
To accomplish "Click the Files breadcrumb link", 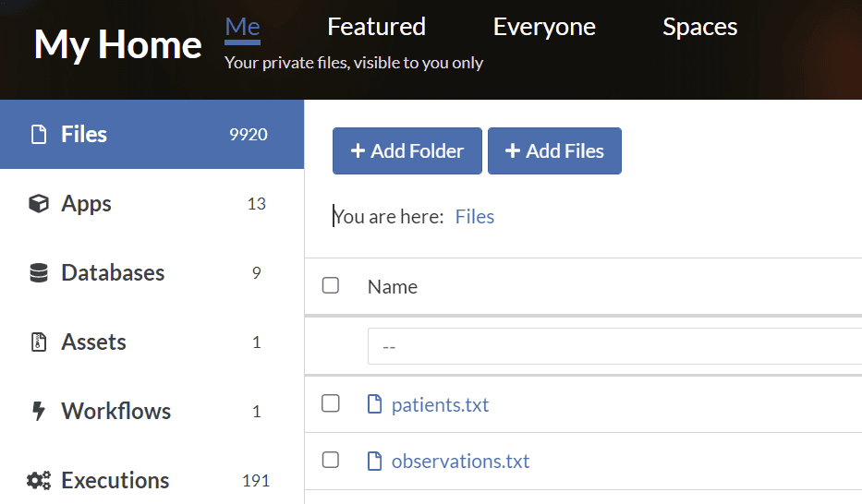I will [x=475, y=217].
